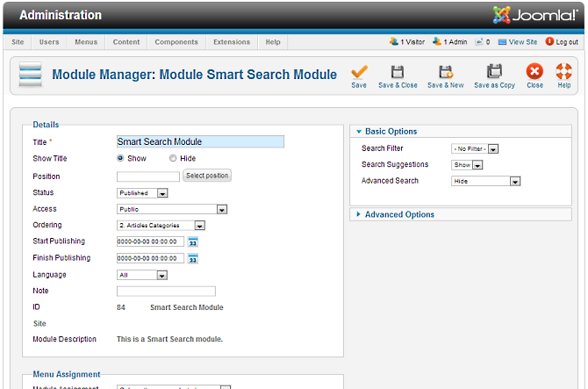Open the Advanced Search dropdown showing Hide
This screenshot has height=389, width=588.
(485, 182)
